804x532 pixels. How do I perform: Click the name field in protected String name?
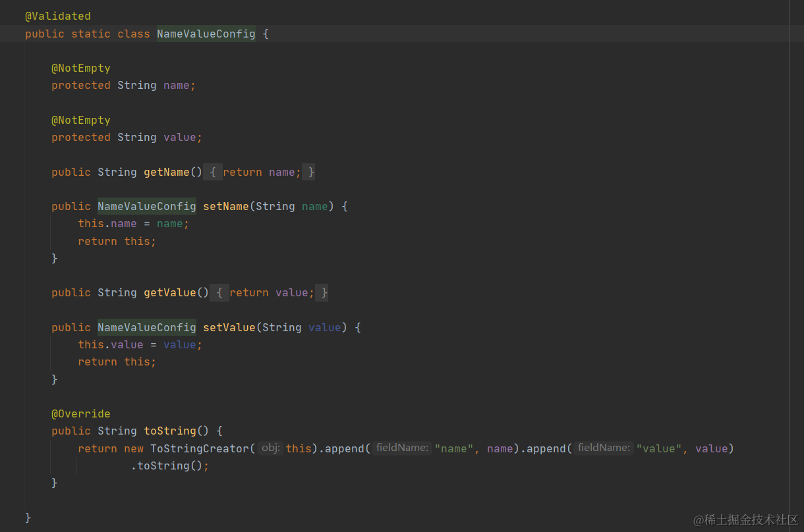(x=176, y=85)
